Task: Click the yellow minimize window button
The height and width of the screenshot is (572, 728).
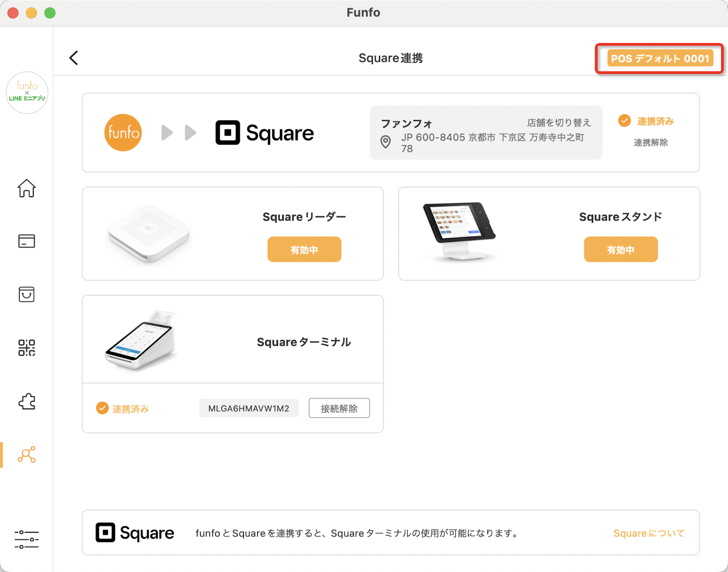Action: click(31, 13)
